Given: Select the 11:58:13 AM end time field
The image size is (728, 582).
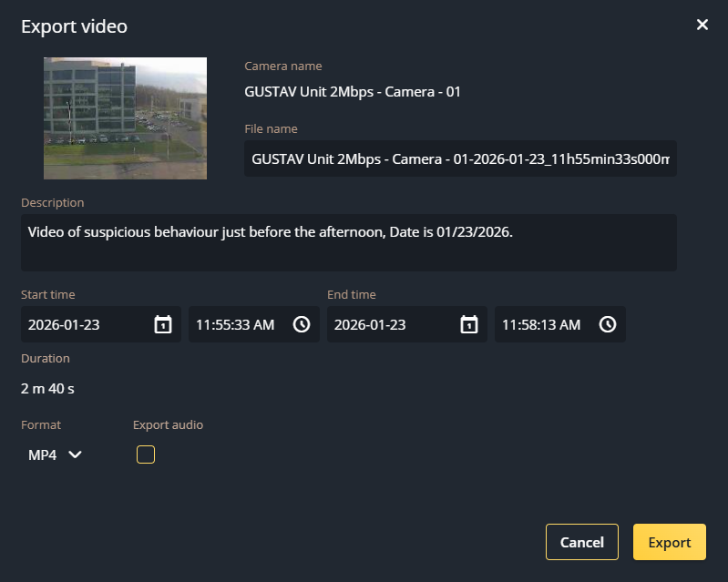Looking at the screenshot, I should point(542,325).
